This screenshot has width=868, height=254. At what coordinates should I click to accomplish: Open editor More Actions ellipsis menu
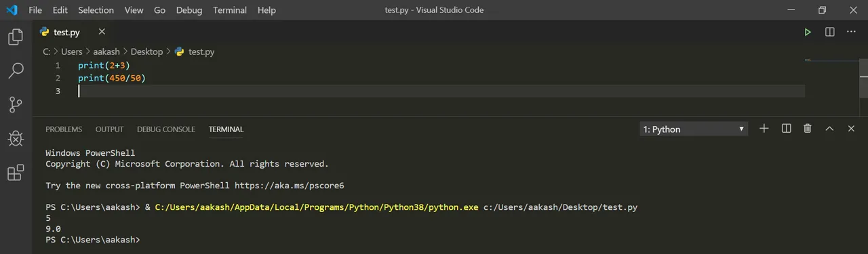[851, 32]
